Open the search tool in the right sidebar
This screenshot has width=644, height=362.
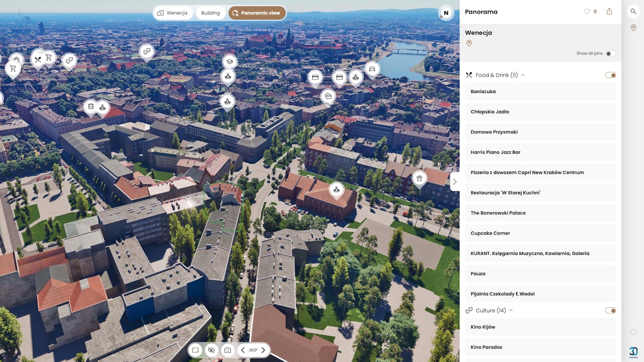[x=633, y=11]
